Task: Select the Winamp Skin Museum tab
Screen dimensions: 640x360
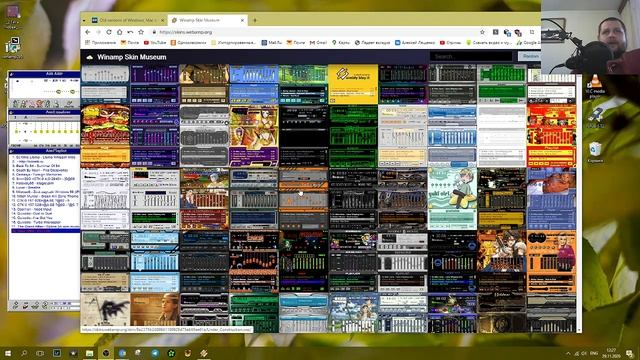Action: (208, 20)
